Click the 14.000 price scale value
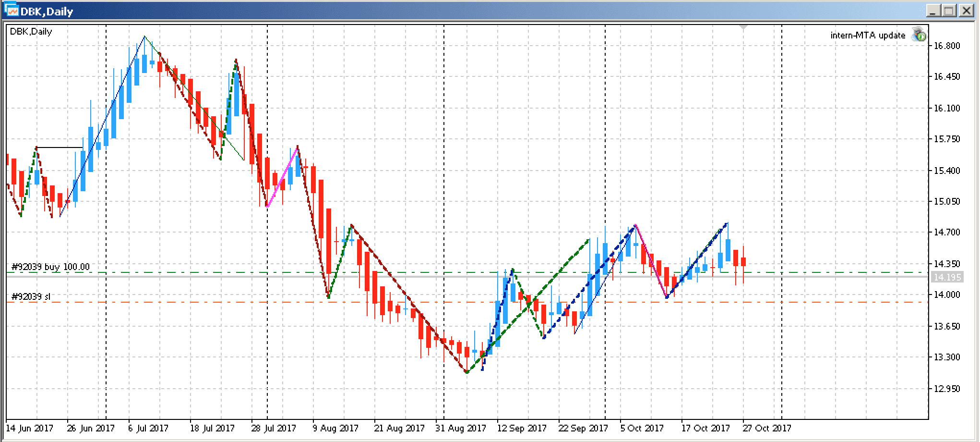The width and height of the screenshot is (980, 442). click(x=947, y=295)
